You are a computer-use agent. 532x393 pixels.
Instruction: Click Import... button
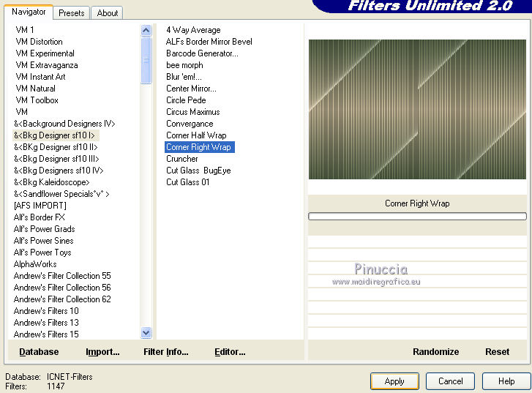(x=102, y=351)
